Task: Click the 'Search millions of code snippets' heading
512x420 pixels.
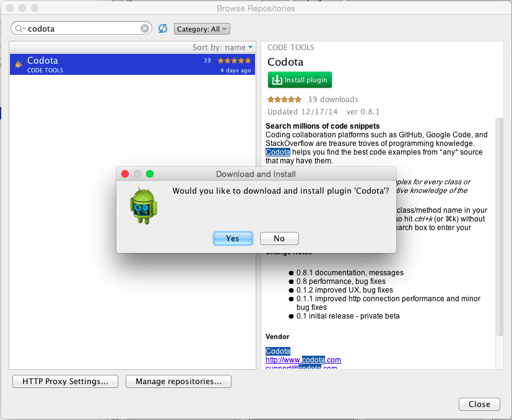Action: [323, 126]
